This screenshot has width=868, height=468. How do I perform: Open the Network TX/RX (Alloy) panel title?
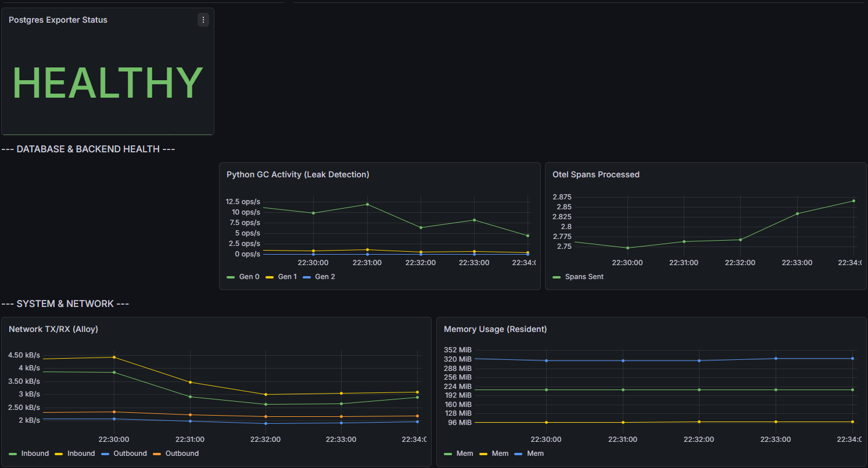[x=53, y=329]
